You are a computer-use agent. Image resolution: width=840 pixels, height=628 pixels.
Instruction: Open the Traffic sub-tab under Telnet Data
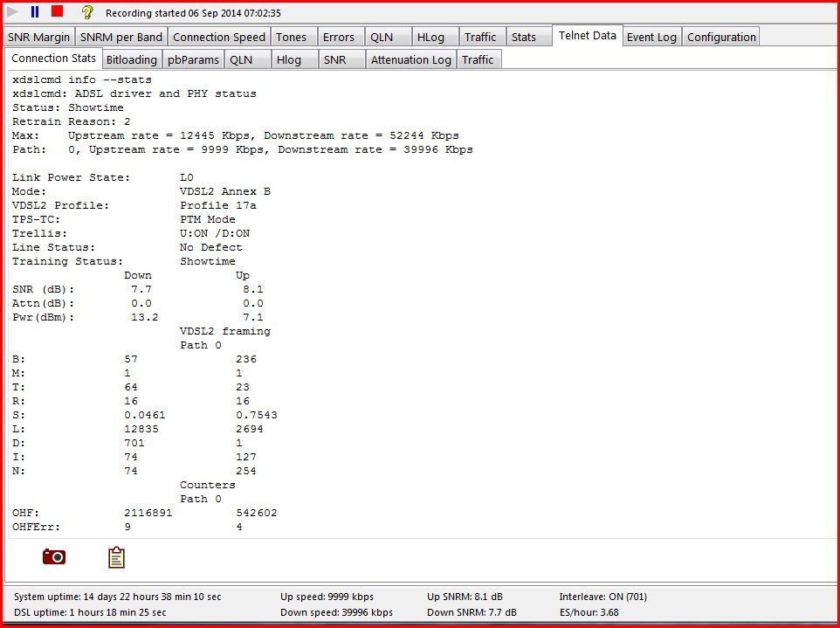479,59
